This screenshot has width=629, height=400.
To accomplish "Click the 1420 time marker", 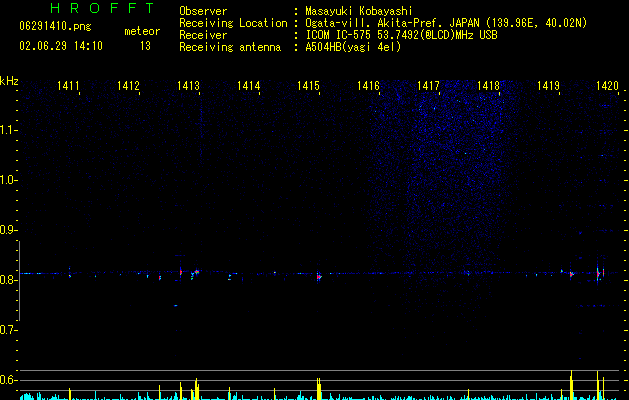I will coord(607,85).
